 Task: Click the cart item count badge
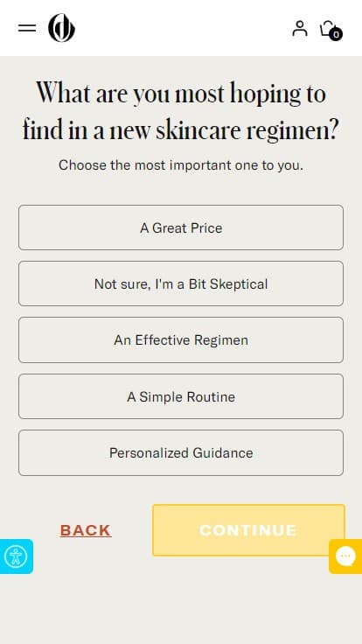click(x=336, y=34)
